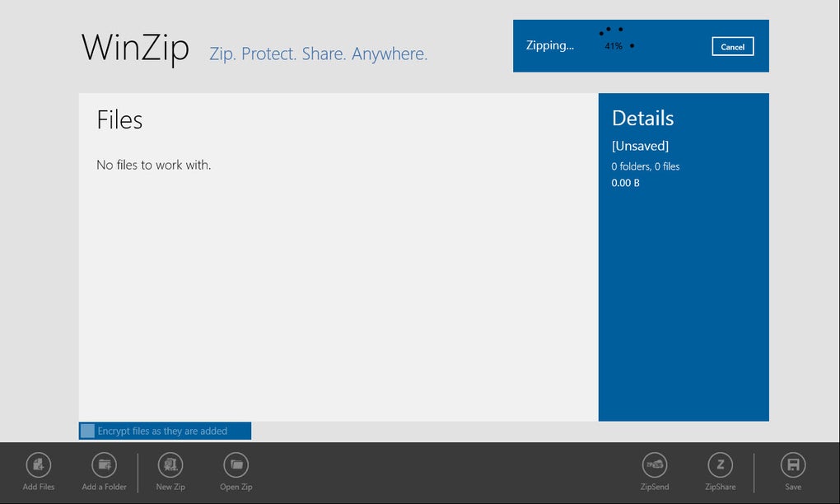Share the archive with ZipShare
This screenshot has height=504, width=840.
point(721,465)
